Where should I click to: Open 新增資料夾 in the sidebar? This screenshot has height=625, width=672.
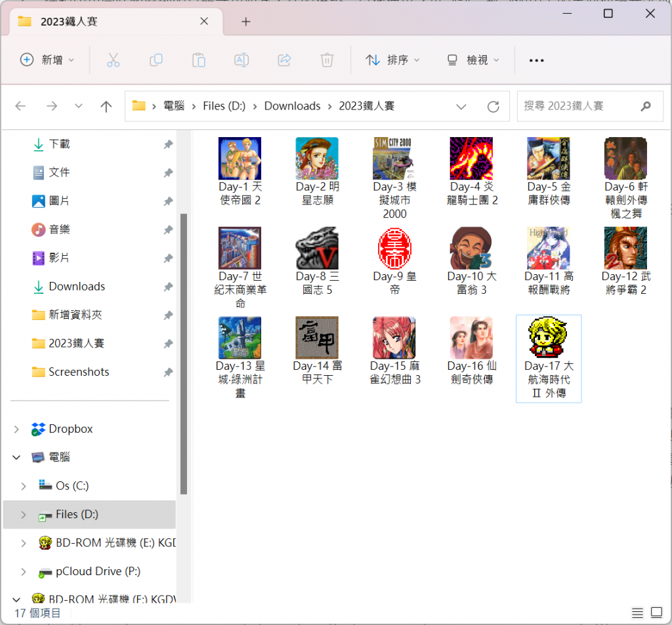pyautogui.click(x=75, y=315)
